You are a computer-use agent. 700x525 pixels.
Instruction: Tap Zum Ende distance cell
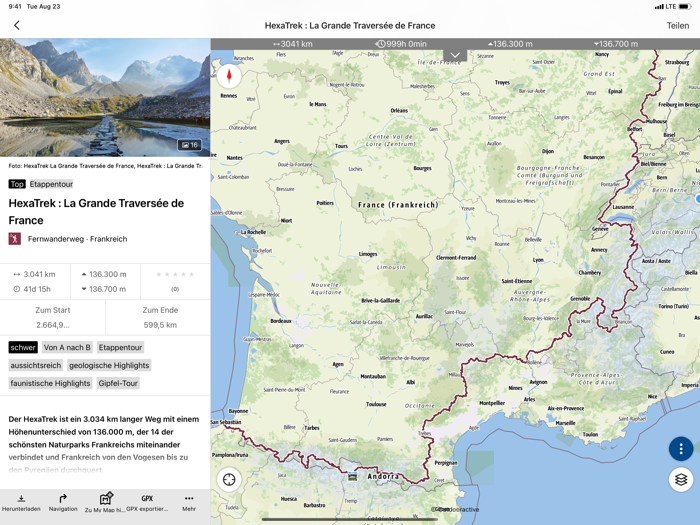pos(160,317)
